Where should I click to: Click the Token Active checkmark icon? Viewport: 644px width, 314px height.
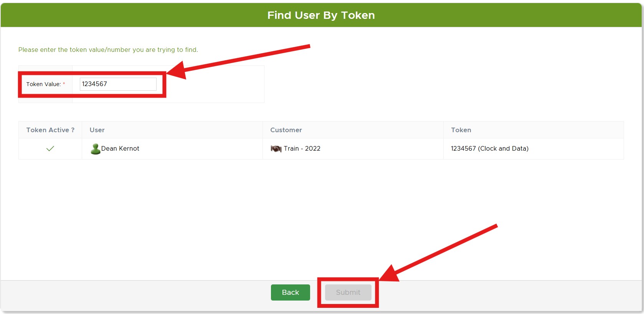click(50, 149)
